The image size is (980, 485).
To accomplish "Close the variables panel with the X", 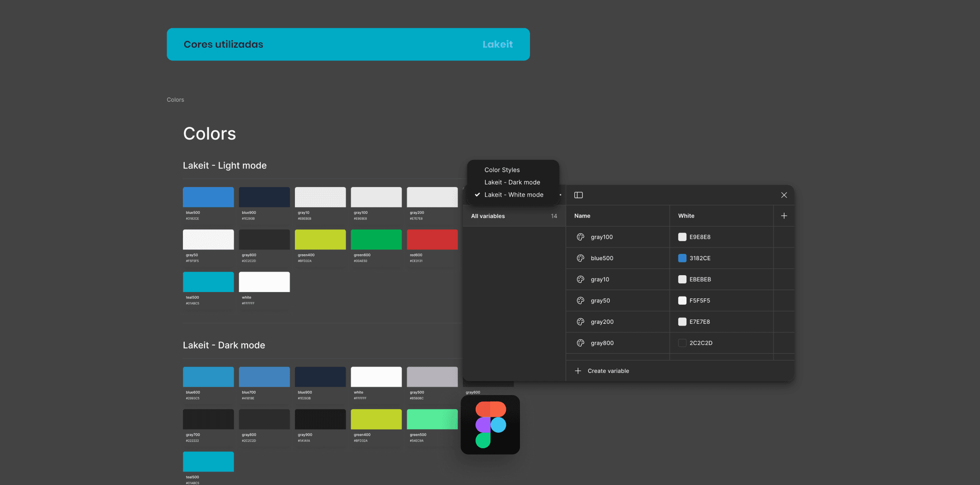I will click(784, 195).
